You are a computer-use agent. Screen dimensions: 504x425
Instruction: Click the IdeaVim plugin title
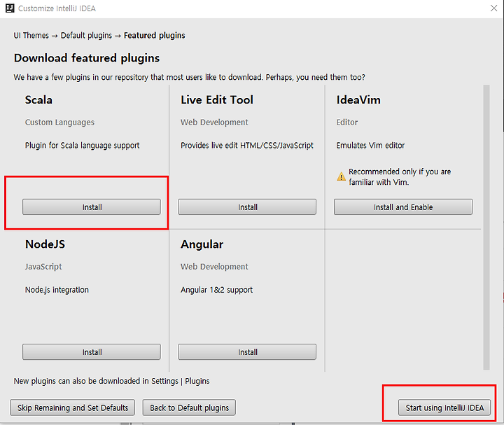(358, 99)
